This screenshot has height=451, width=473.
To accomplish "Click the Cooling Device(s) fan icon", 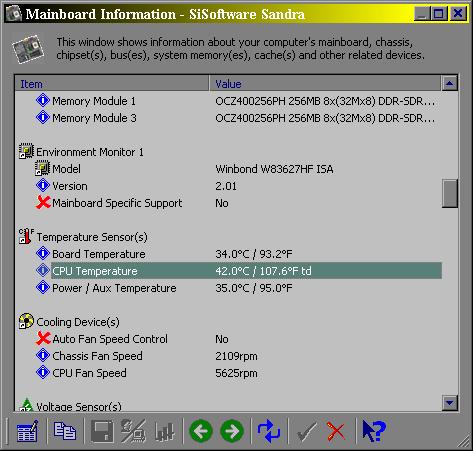I will pos(26,321).
